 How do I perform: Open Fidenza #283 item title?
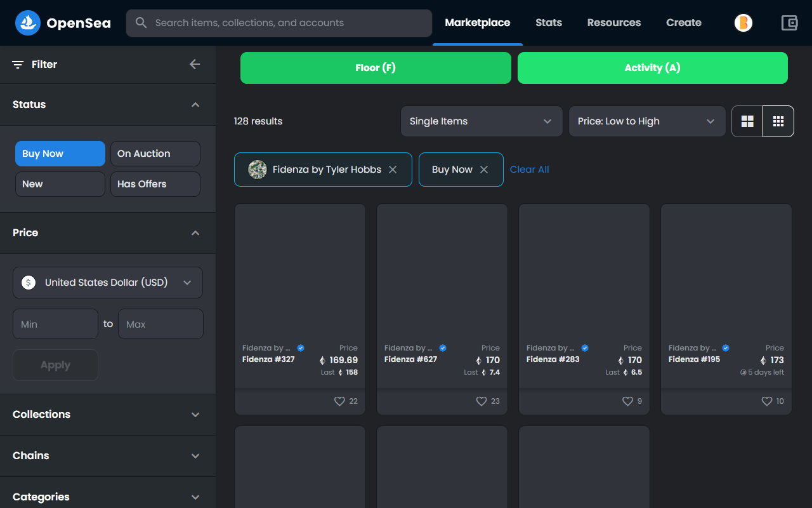(x=553, y=359)
